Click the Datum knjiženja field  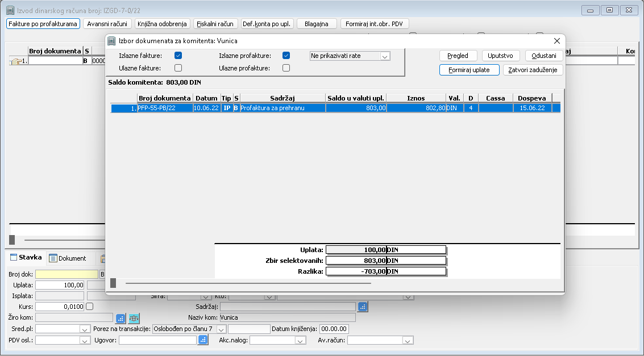[x=334, y=329]
